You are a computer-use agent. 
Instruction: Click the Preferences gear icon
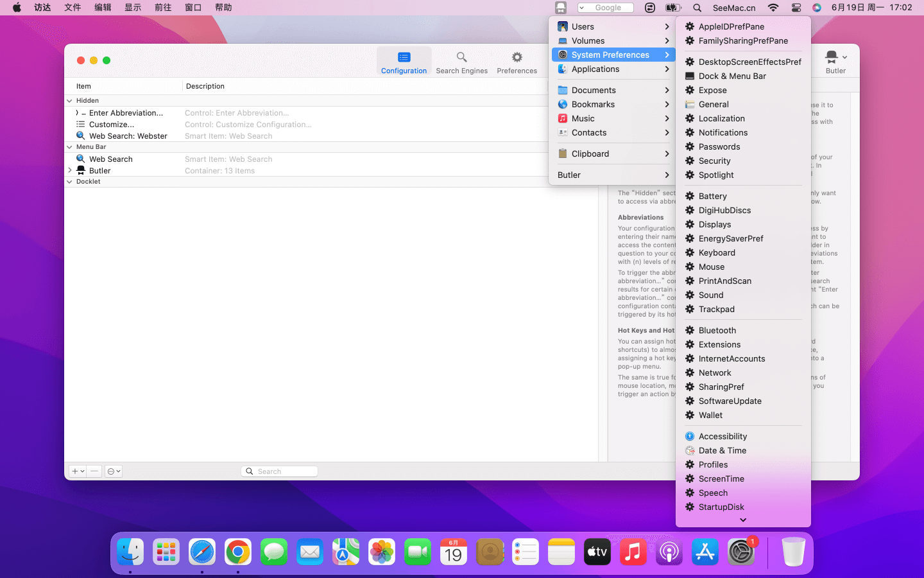tap(517, 58)
